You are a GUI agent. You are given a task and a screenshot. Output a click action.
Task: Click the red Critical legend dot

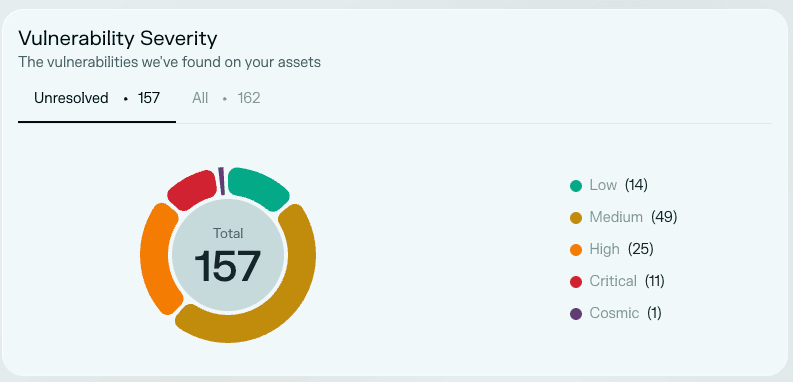tap(576, 282)
